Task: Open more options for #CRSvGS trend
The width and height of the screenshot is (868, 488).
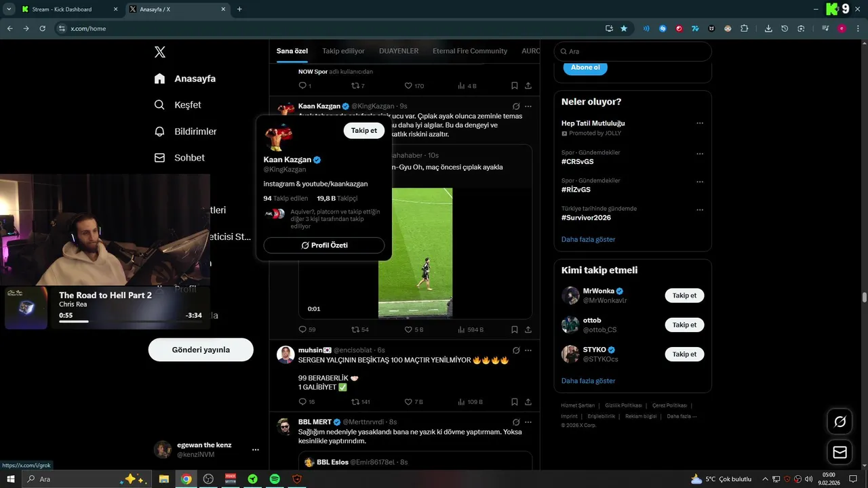Action: 700,154
